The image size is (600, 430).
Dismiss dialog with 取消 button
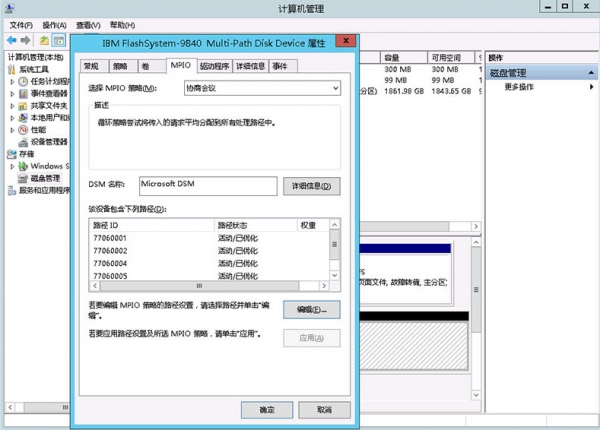pos(324,410)
